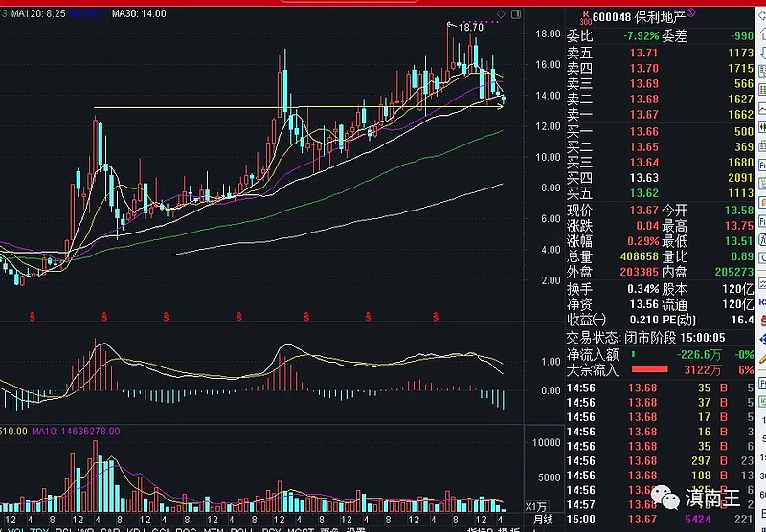Select the KDJ indicator tab
Viewport: 766px width, 532px height.
tap(135, 529)
